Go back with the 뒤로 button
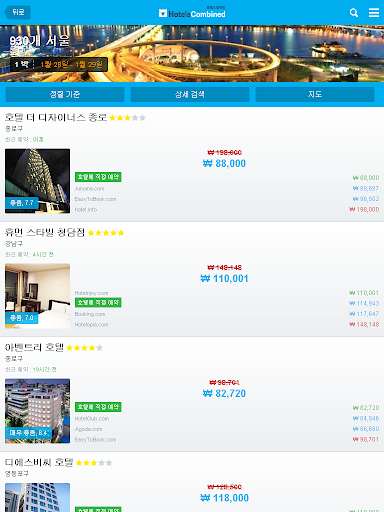Screen dimensions: 384x512 [17, 12]
